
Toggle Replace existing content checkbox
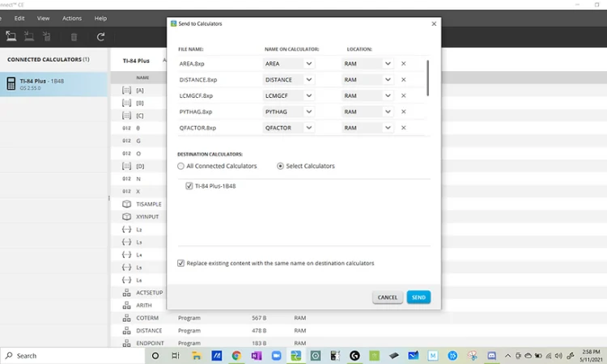[180, 263]
